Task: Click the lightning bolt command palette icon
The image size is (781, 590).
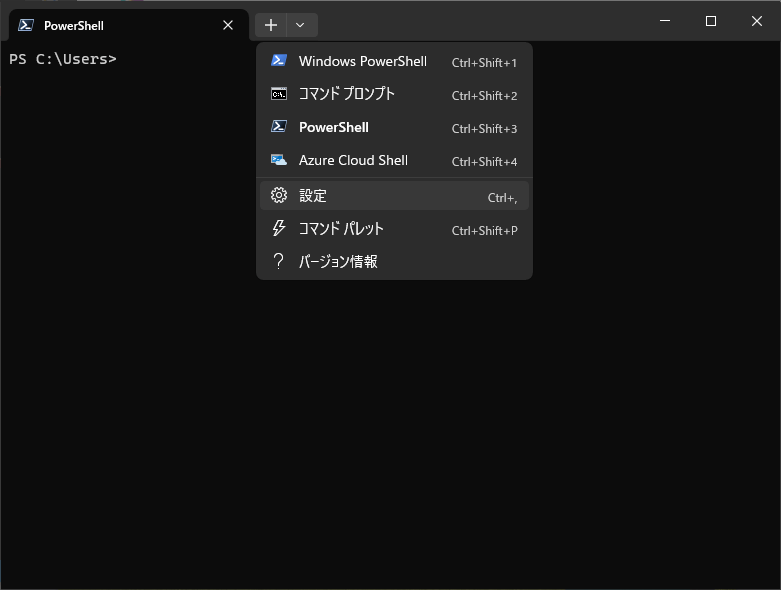Action: (279, 228)
